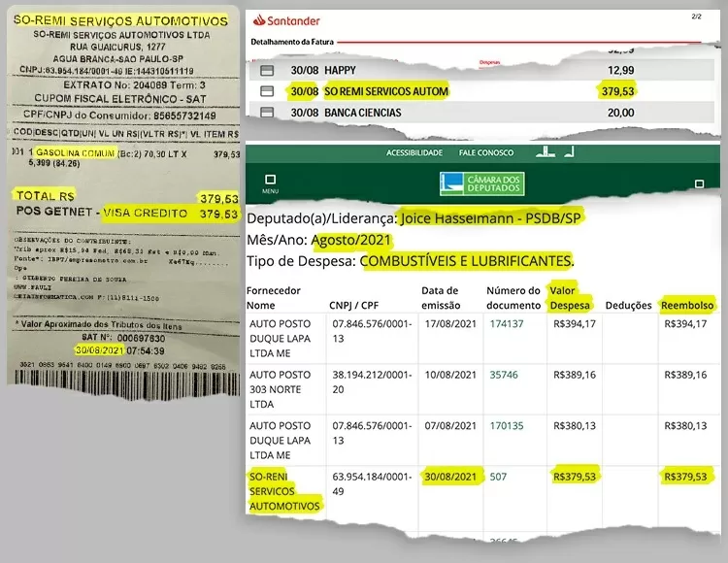The width and height of the screenshot is (728, 563).
Task: Click the square icon right of Câmara logo
Action: coord(698,182)
